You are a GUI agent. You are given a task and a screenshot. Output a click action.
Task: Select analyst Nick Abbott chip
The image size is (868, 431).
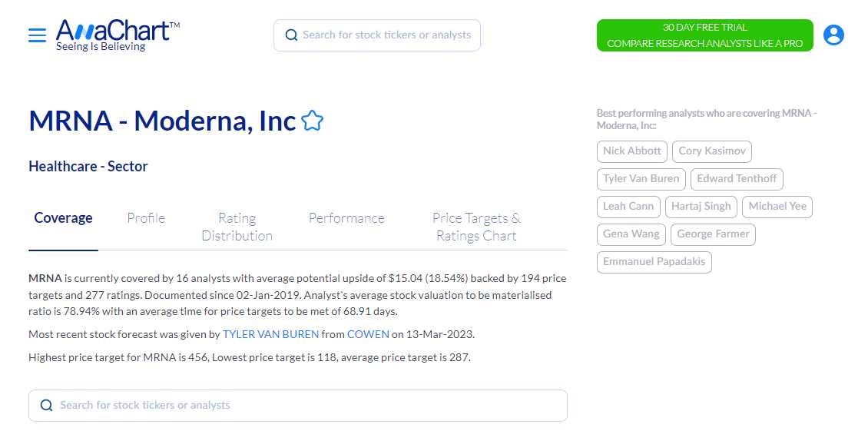click(x=631, y=151)
